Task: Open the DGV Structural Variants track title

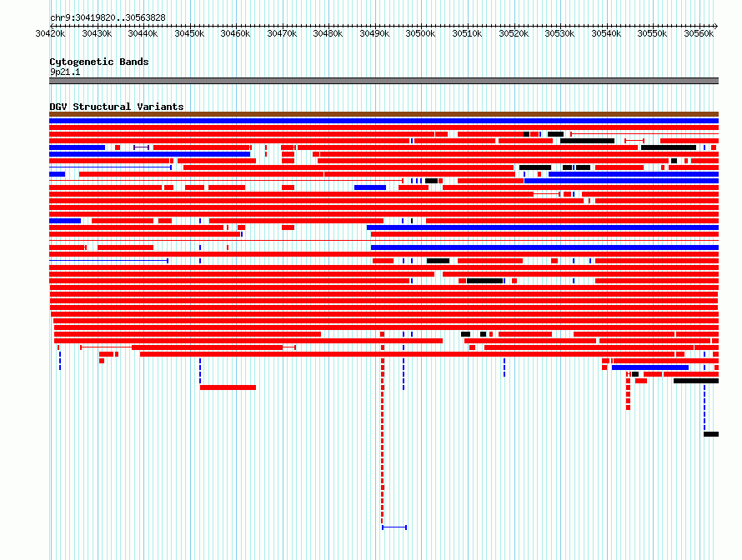Action: 117,107
